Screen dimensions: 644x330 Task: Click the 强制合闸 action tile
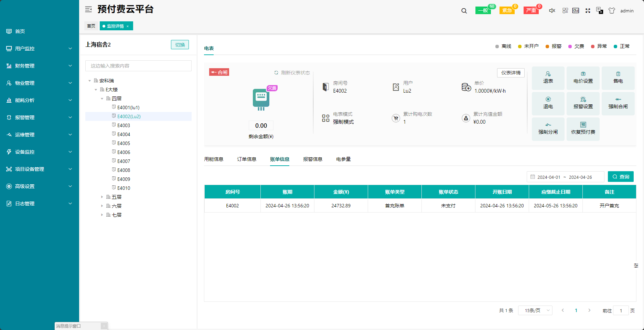tap(618, 103)
